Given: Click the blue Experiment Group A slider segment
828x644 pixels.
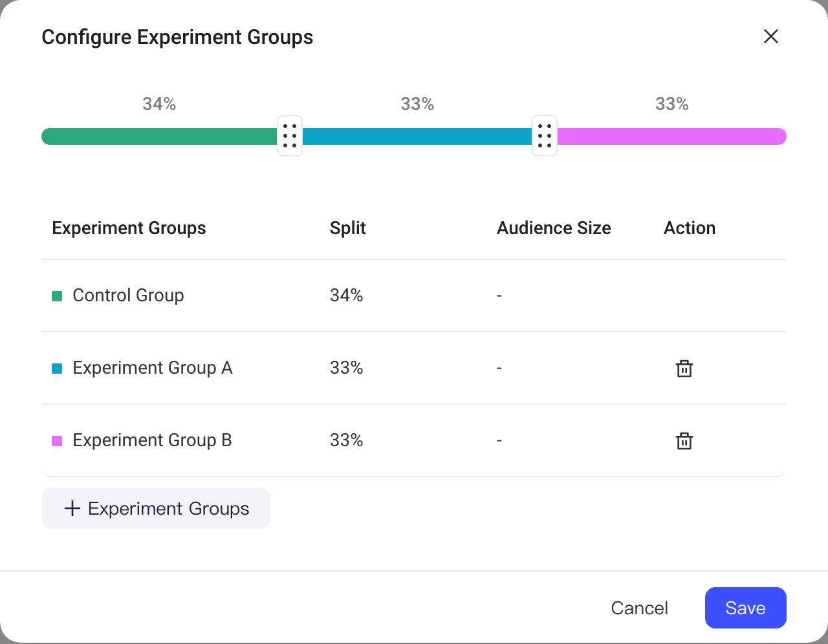Looking at the screenshot, I should pyautogui.click(x=417, y=136).
